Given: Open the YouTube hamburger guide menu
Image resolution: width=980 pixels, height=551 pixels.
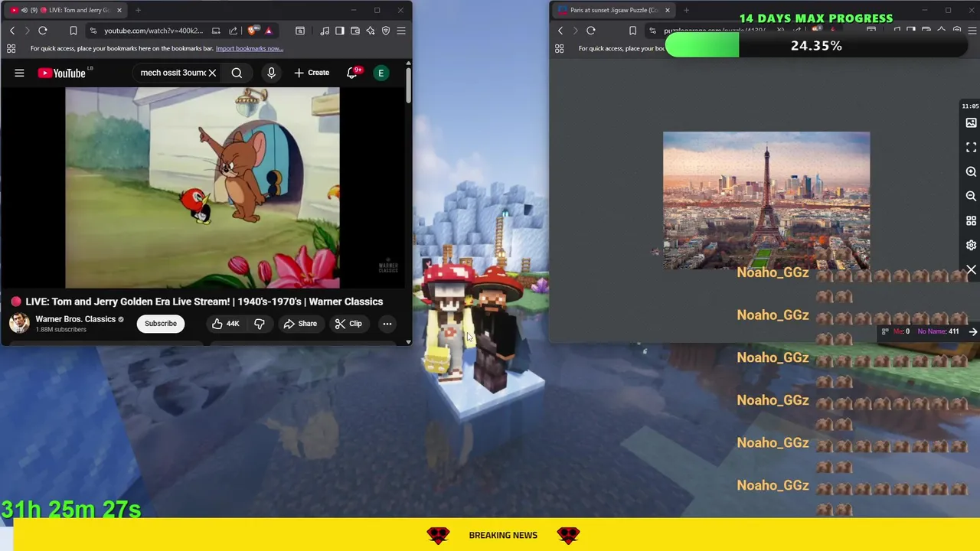Looking at the screenshot, I should pyautogui.click(x=19, y=73).
